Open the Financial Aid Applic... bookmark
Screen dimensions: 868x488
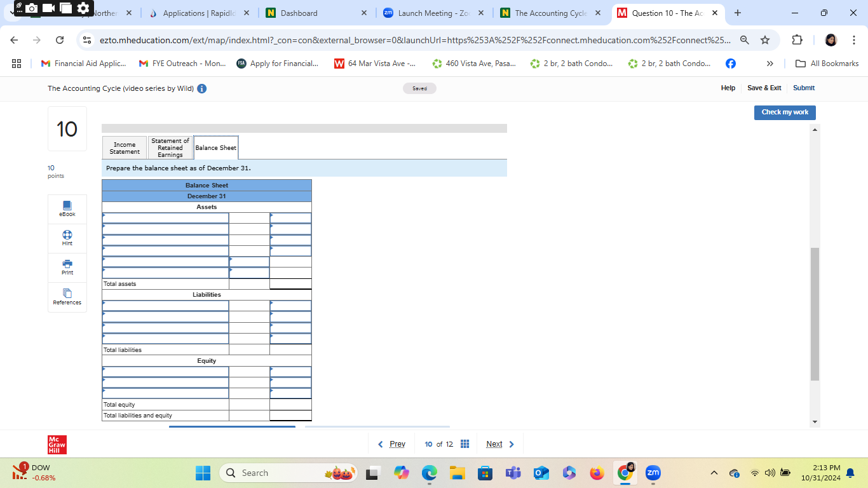(83, 64)
